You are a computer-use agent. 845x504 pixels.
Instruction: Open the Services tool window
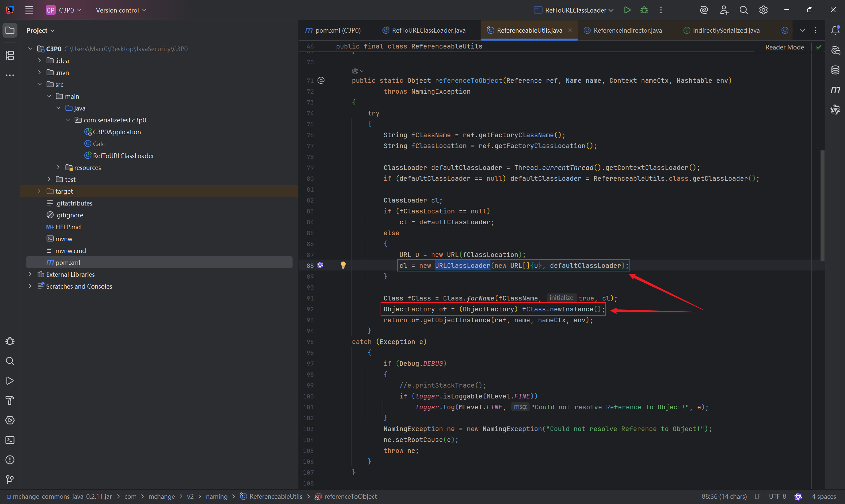(x=10, y=420)
